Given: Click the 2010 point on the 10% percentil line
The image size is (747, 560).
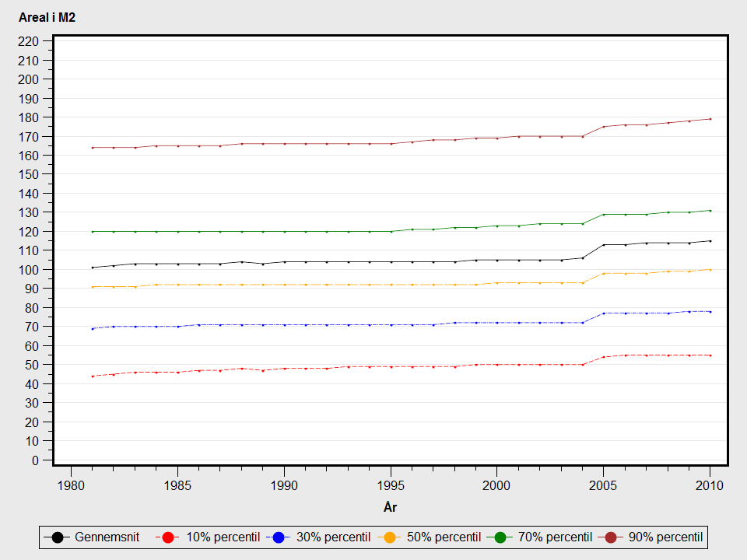Looking at the screenshot, I should [710, 355].
